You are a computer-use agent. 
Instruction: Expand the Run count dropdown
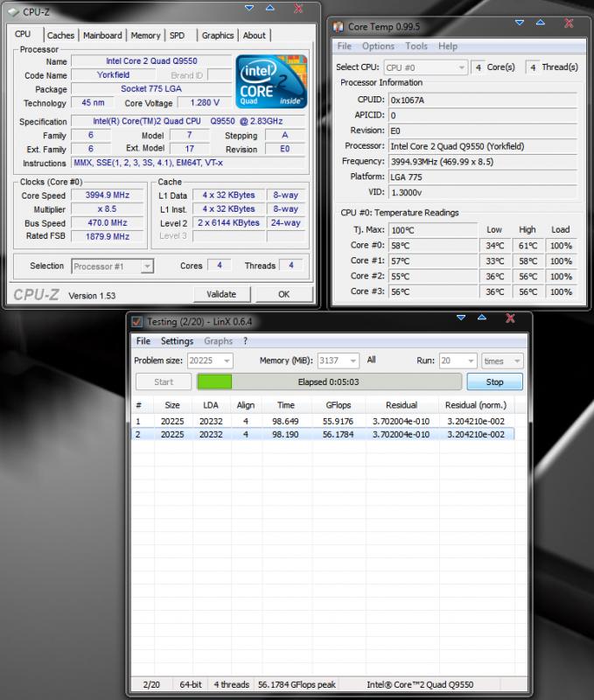click(458, 360)
